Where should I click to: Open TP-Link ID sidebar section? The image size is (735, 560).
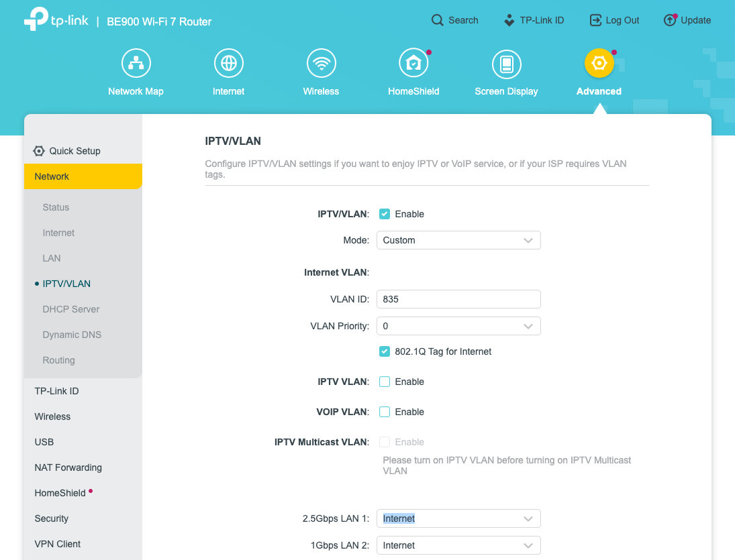(56, 392)
